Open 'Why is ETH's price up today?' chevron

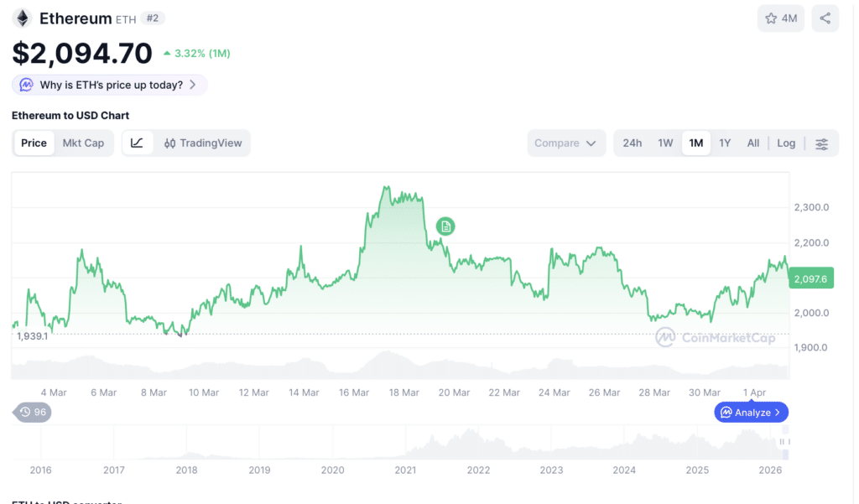pyautogui.click(x=193, y=85)
